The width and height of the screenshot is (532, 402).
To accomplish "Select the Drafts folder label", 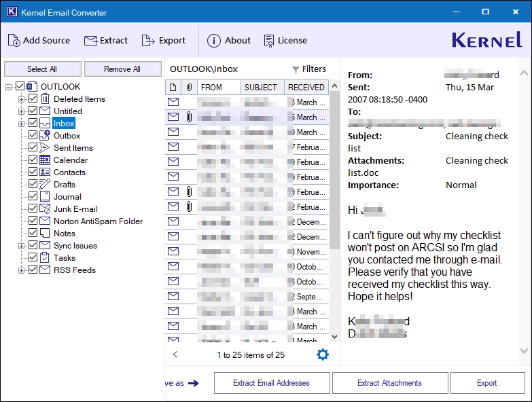I will tap(65, 185).
